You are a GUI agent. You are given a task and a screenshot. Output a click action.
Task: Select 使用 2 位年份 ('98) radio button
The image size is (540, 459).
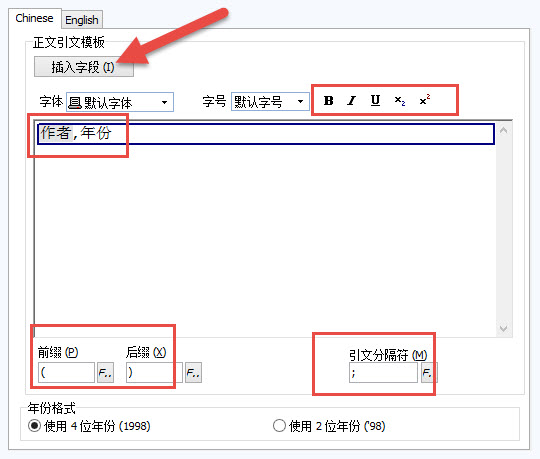point(279,426)
